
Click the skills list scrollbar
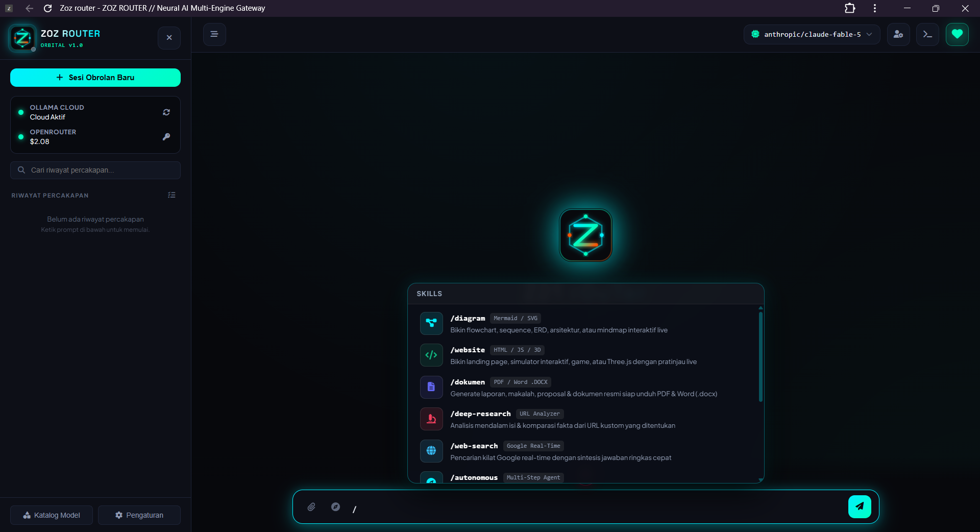[x=761, y=356]
